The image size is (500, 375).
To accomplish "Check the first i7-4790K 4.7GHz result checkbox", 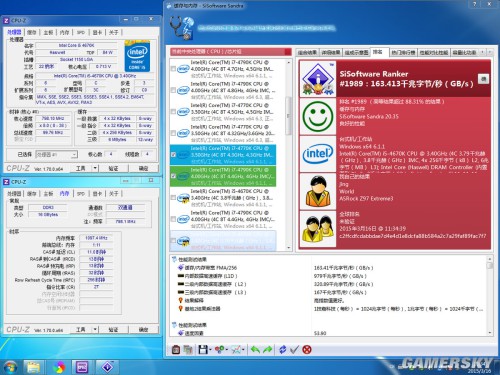I will tap(173, 69).
